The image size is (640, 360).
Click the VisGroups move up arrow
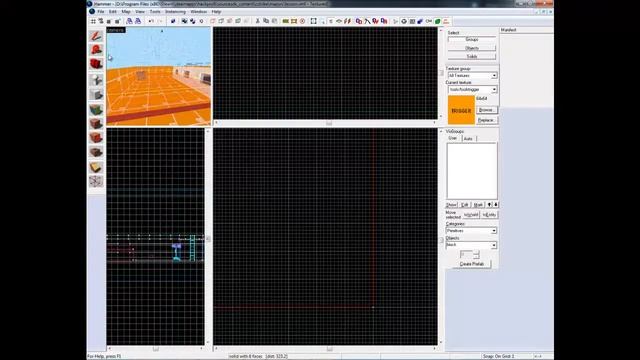[x=489, y=204]
